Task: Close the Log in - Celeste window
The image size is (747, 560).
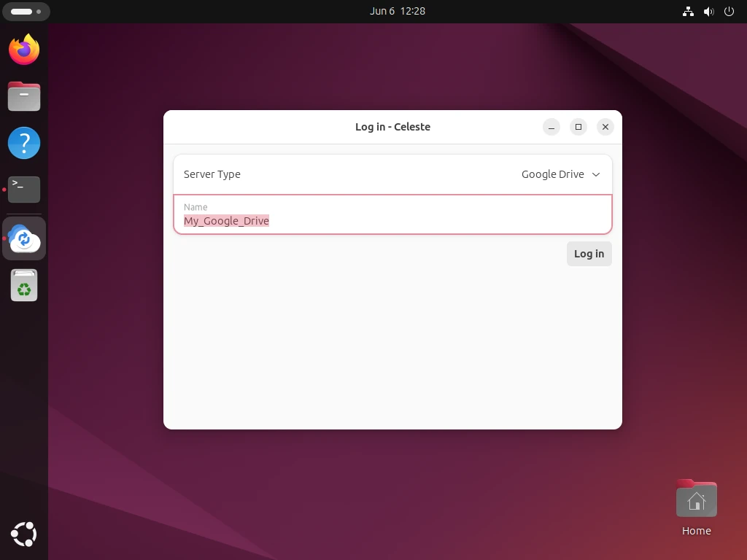Action: [x=605, y=127]
